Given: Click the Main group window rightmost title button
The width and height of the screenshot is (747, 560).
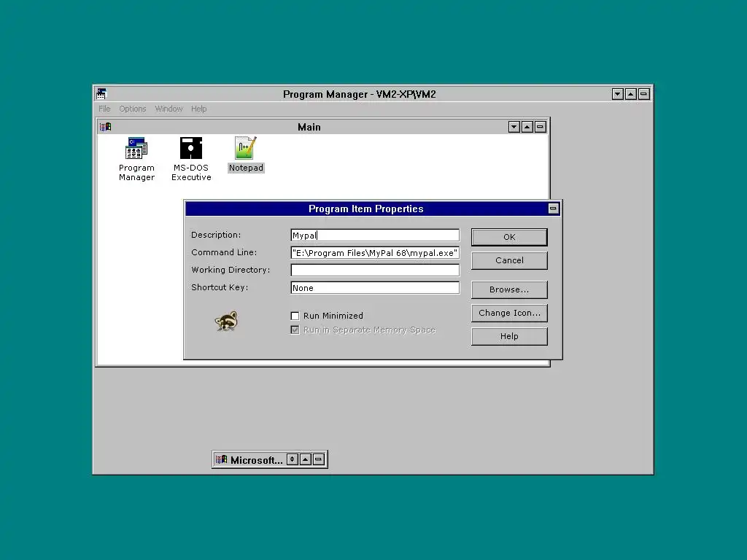Looking at the screenshot, I should point(541,127).
